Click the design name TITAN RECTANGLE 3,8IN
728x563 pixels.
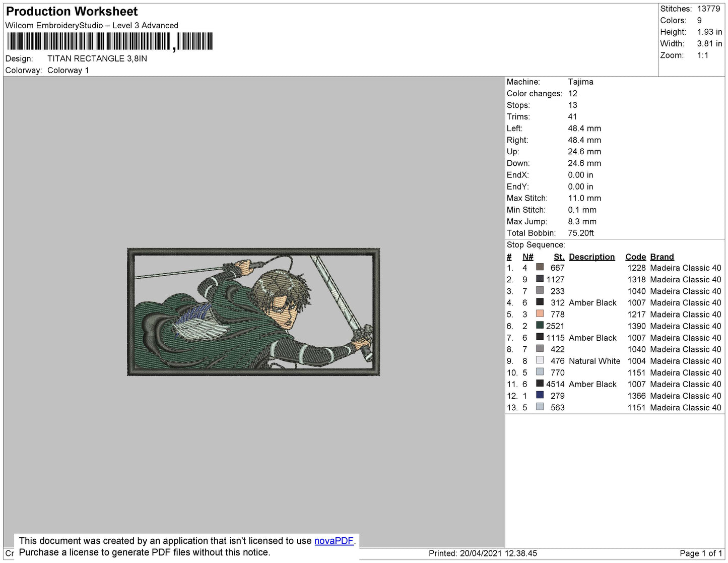click(x=97, y=58)
